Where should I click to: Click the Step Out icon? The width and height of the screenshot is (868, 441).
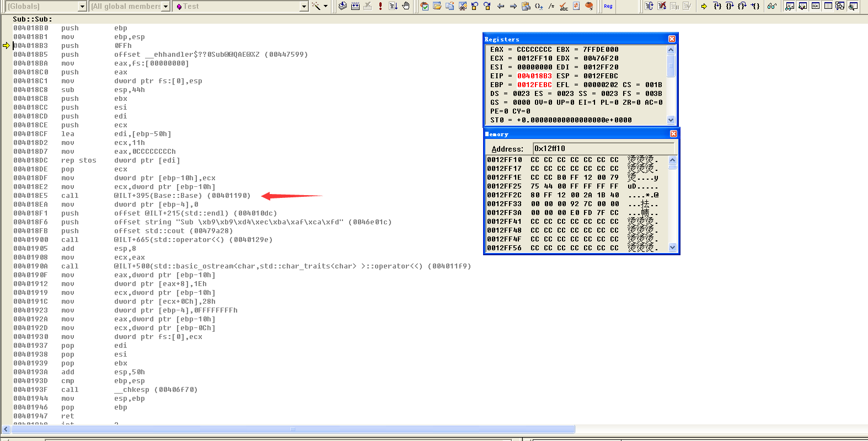tap(742, 6)
